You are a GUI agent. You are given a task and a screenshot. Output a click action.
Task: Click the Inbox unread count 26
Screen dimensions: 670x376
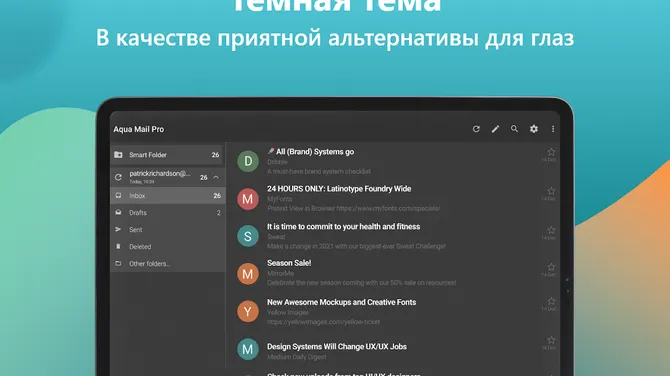click(x=217, y=196)
